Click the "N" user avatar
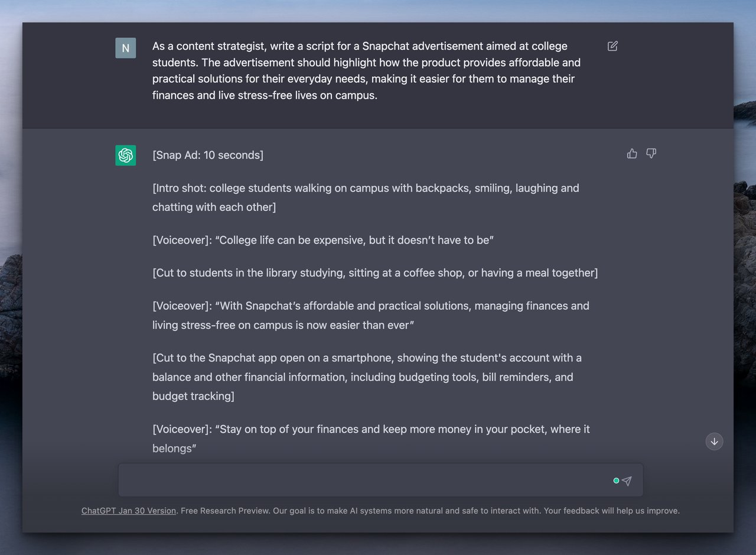The height and width of the screenshot is (555, 756). coord(125,48)
